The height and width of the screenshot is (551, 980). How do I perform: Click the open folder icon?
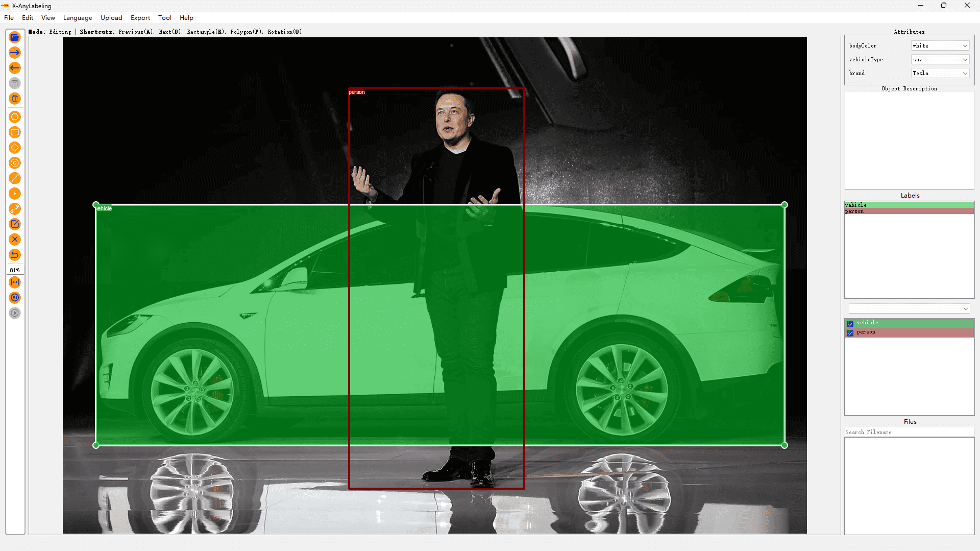15,37
